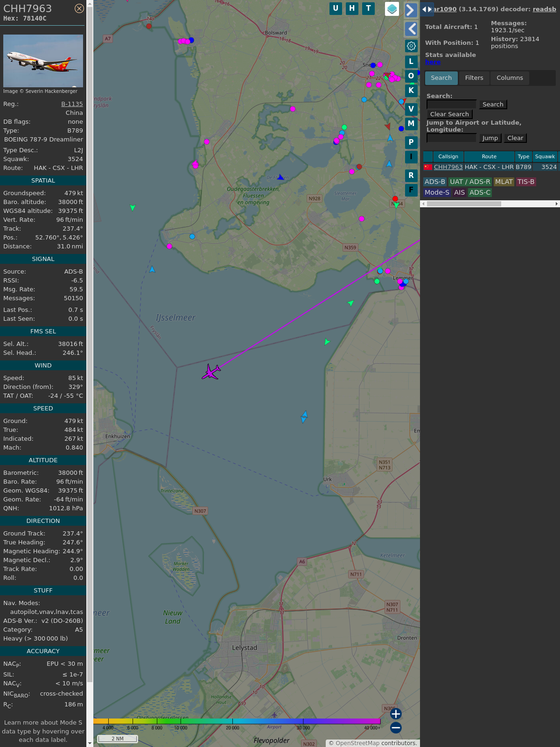Switch to the Columns tab
This screenshot has width=560, height=747.
pyautogui.click(x=510, y=78)
